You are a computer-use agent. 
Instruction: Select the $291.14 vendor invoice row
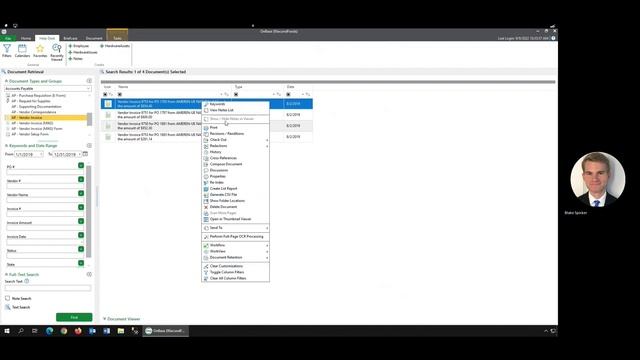click(x=207, y=137)
